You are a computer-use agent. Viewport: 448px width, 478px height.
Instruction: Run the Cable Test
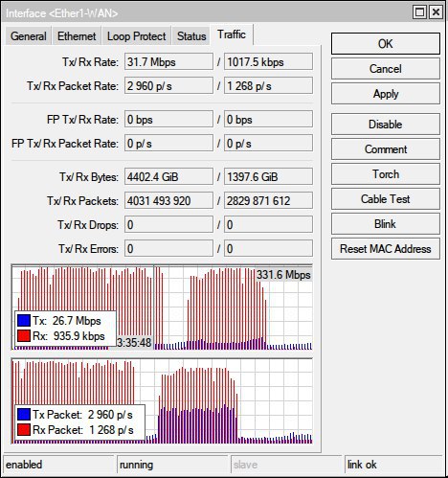point(386,199)
